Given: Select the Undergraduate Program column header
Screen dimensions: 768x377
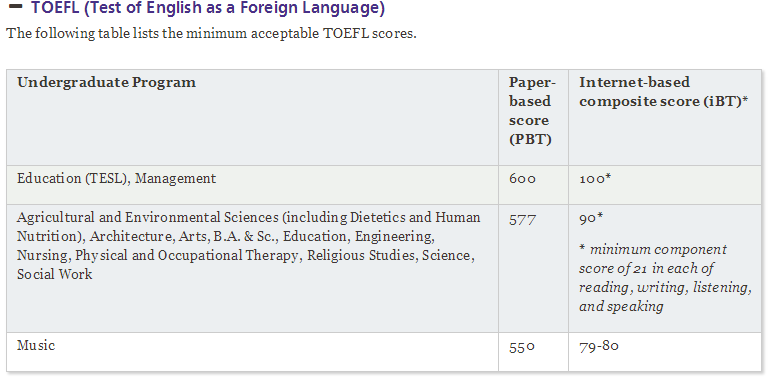Looking at the screenshot, I should click(x=106, y=82).
